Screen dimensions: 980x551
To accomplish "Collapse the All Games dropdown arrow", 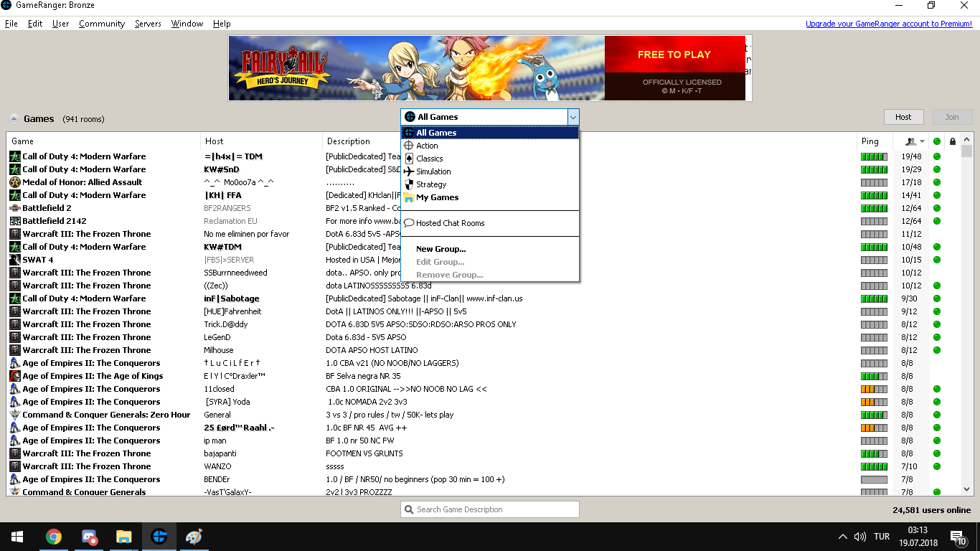I will 573,117.
